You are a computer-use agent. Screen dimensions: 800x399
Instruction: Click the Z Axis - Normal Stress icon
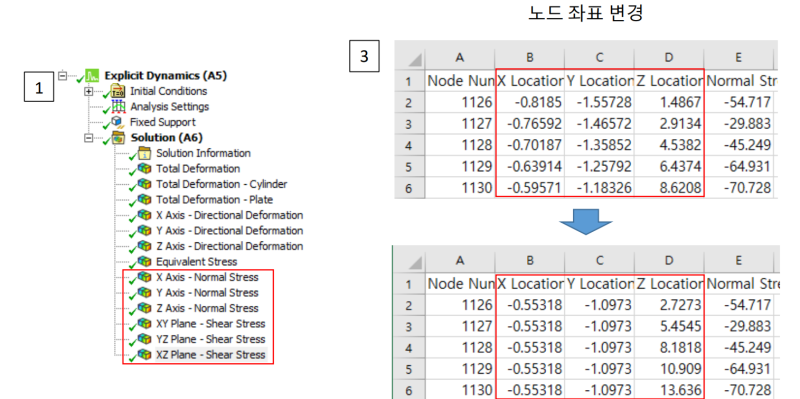[144, 308]
